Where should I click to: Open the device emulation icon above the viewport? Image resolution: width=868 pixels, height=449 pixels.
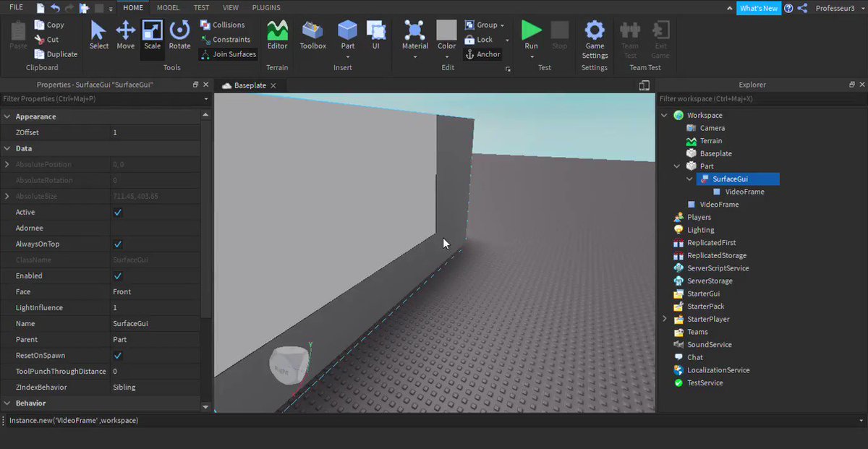(x=644, y=85)
